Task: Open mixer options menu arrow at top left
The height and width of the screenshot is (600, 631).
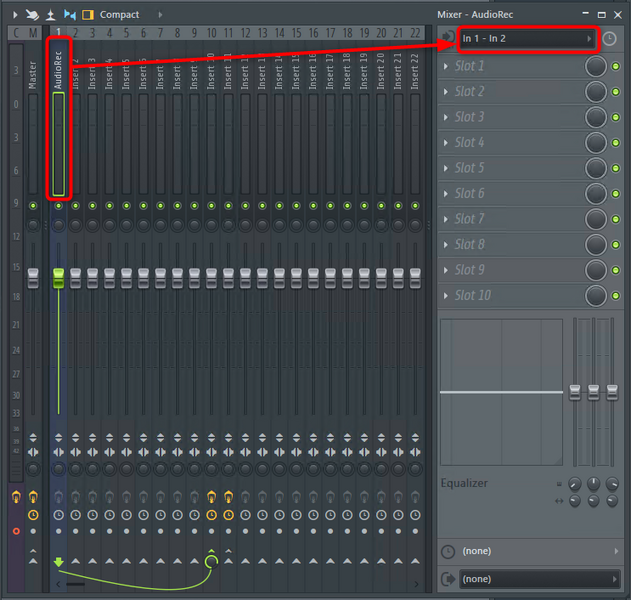Action: coord(15,15)
